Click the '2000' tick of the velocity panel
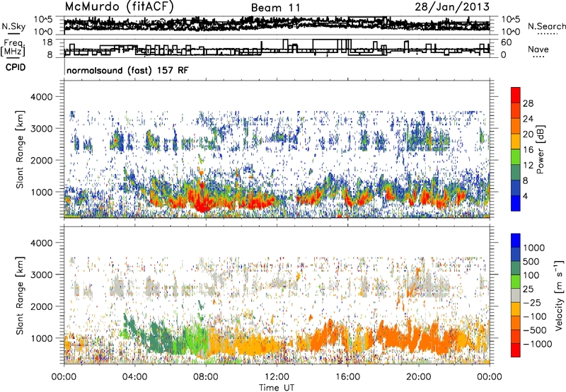The image size is (566, 392). [x=41, y=306]
